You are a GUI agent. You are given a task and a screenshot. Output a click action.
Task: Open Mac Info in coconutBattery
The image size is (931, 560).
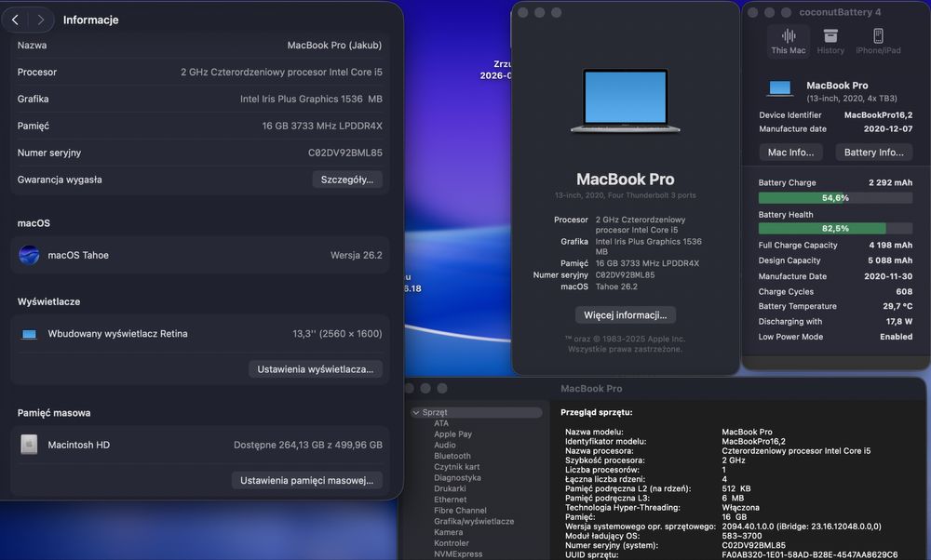(790, 153)
